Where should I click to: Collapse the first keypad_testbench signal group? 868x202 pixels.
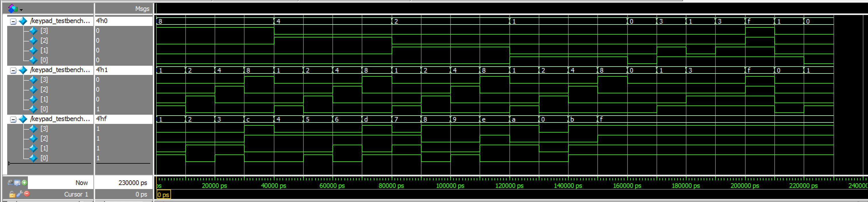[x=13, y=21]
